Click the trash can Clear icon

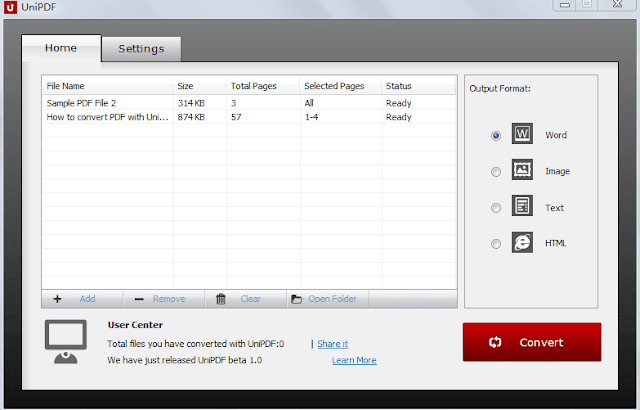[221, 299]
